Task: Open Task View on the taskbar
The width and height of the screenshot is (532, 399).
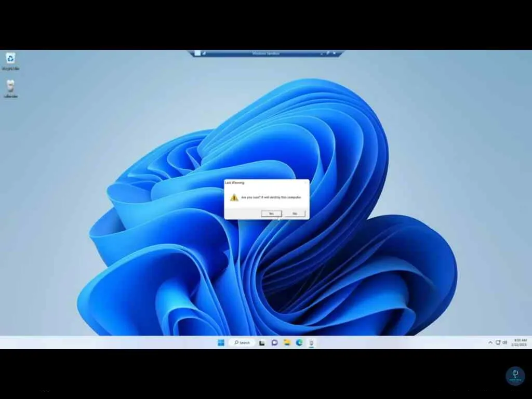Action: [x=262, y=343]
